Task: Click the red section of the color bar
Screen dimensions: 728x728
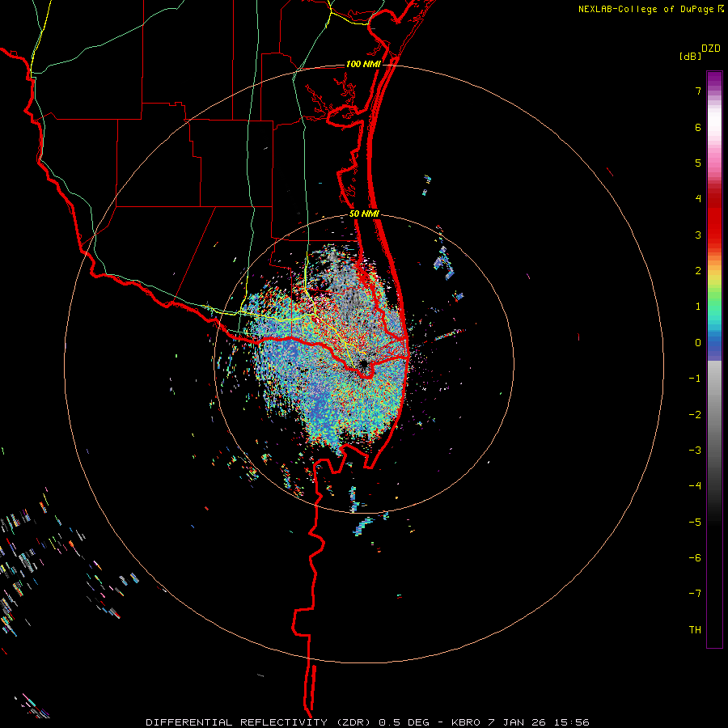Action: [714, 218]
